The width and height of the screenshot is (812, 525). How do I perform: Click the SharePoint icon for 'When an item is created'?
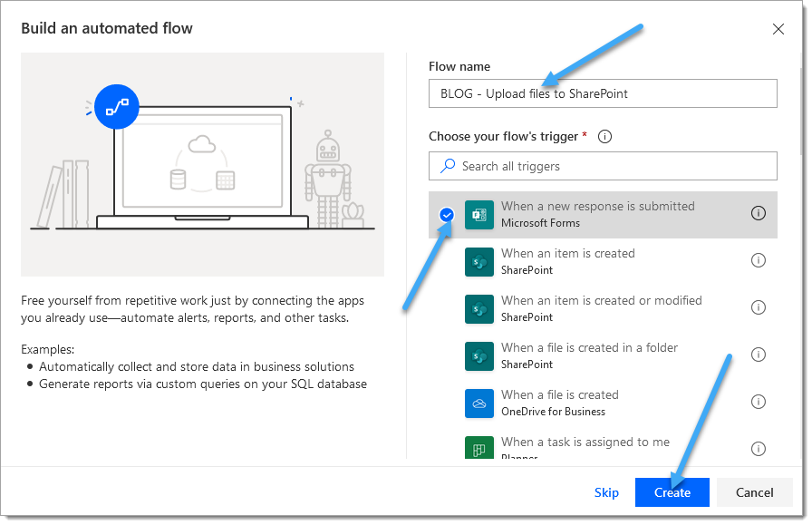pos(479,262)
